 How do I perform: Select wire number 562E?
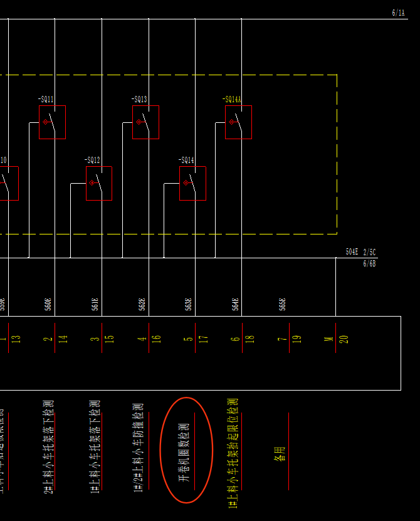(x=142, y=304)
